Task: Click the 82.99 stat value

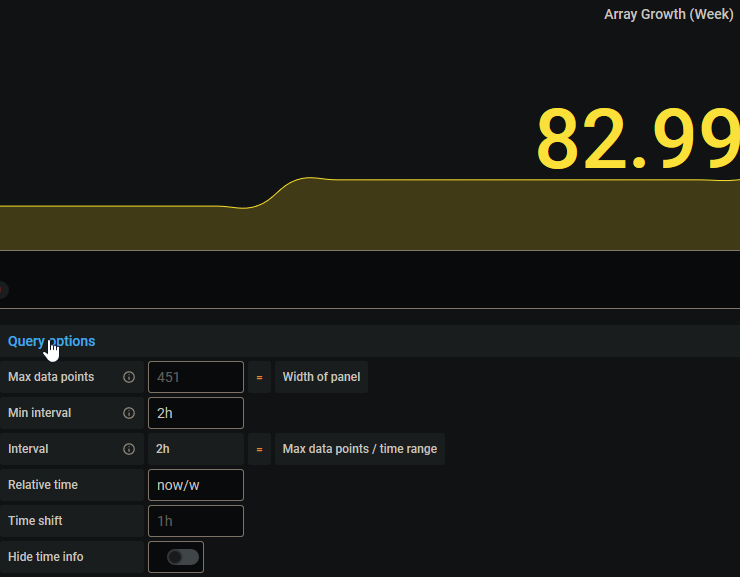Action: (638, 138)
